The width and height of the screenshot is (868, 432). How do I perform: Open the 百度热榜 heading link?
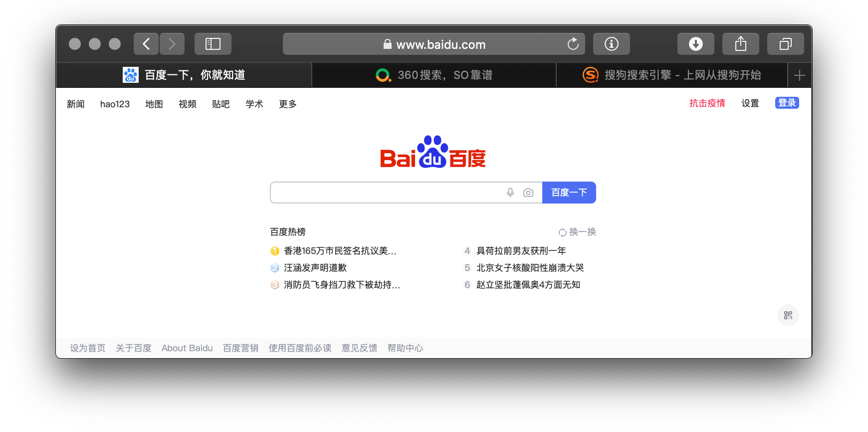[x=288, y=232]
